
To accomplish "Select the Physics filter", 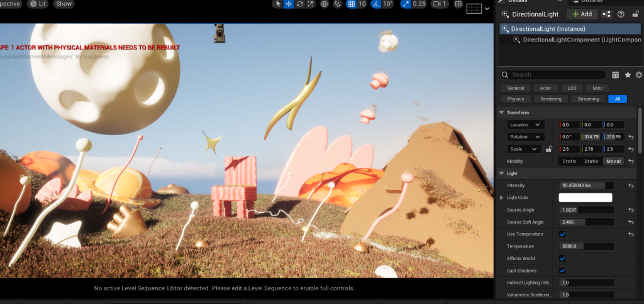I will (516, 99).
